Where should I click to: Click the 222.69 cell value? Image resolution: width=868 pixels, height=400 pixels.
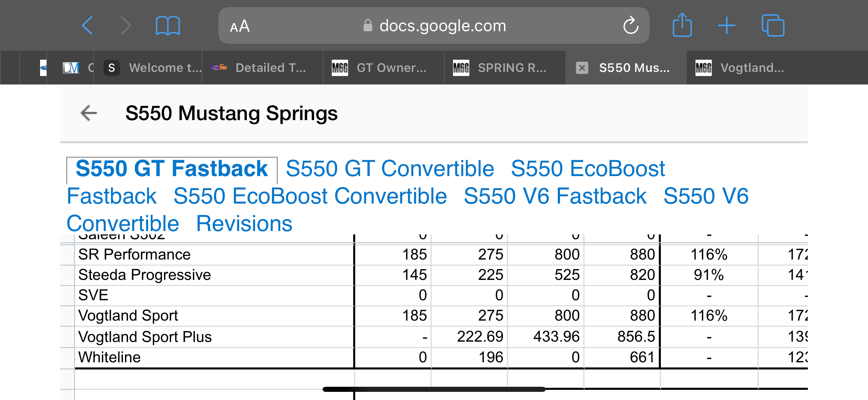tap(480, 337)
